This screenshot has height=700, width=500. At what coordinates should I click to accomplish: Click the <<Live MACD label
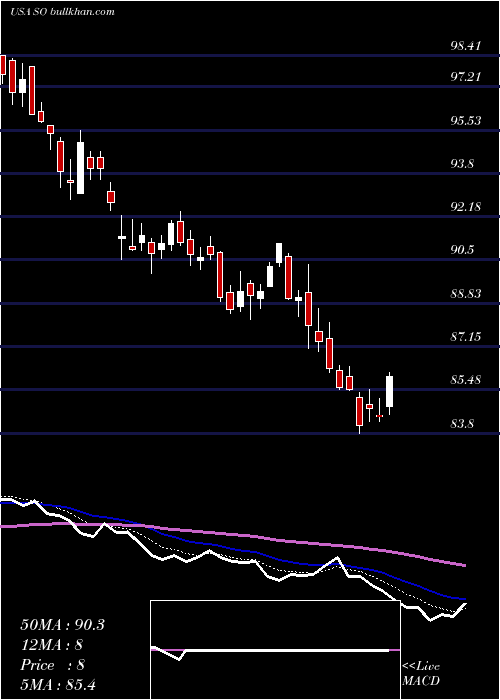(x=421, y=673)
